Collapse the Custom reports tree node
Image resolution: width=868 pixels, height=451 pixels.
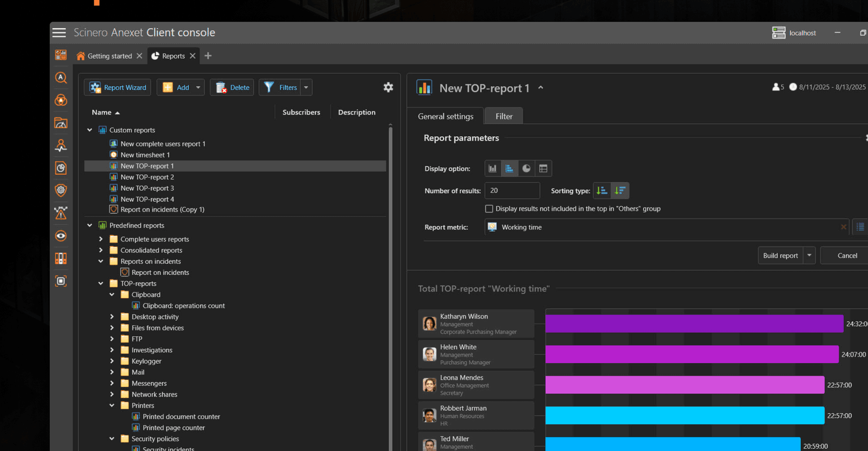pyautogui.click(x=90, y=130)
